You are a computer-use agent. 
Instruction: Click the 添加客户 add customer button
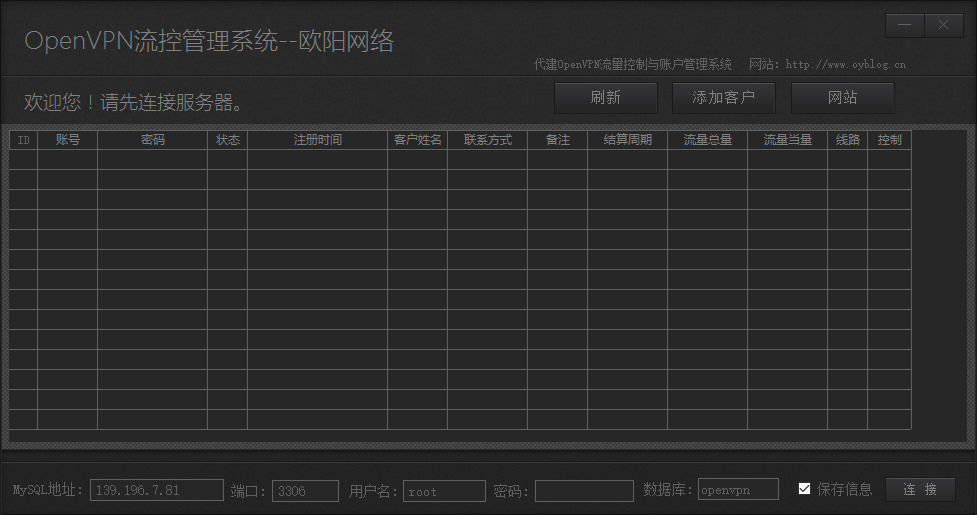[x=724, y=98]
